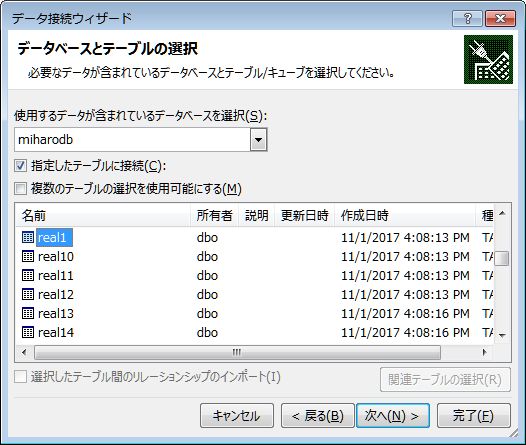Enable 複数のテーブルの選択を使用可能にする checkbox
The width and height of the screenshot is (526, 445).
20,188
